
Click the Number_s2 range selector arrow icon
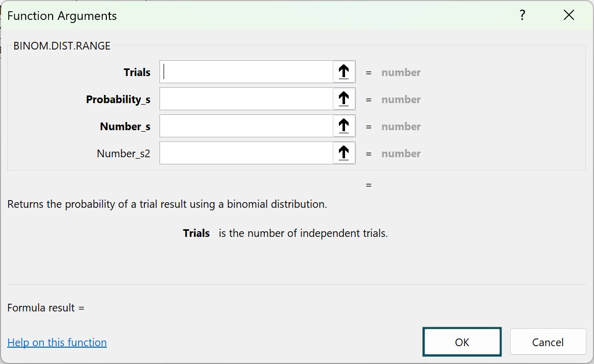(x=344, y=153)
